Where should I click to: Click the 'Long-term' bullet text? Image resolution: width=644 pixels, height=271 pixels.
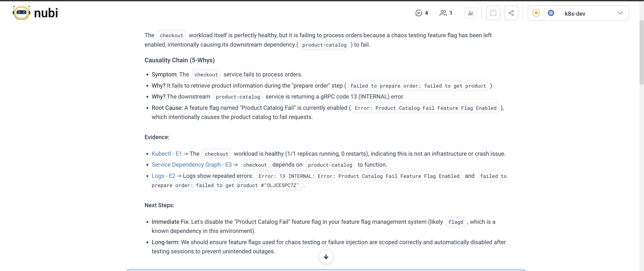(x=328, y=247)
